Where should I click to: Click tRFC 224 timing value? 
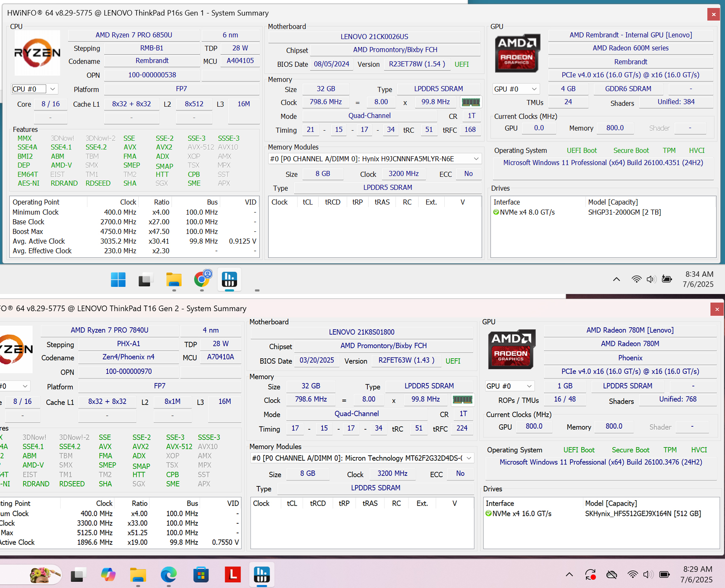[x=462, y=428]
